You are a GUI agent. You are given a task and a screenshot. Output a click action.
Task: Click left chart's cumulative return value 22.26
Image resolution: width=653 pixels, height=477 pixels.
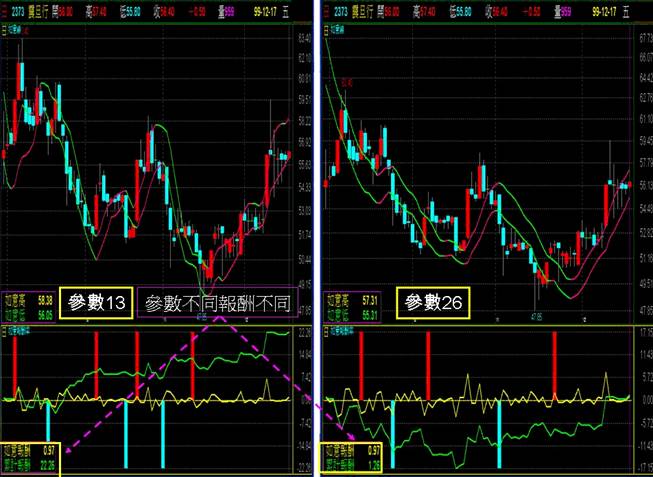click(44, 463)
